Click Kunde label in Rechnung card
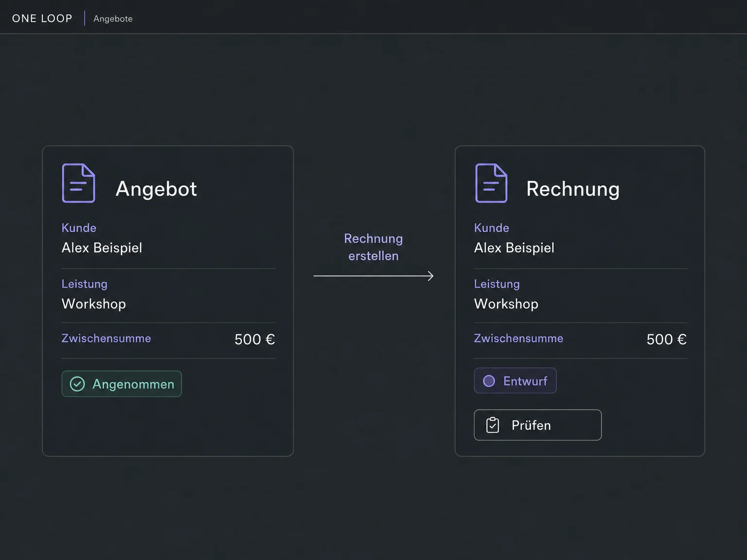Viewport: 747px width, 560px height. 492,228
